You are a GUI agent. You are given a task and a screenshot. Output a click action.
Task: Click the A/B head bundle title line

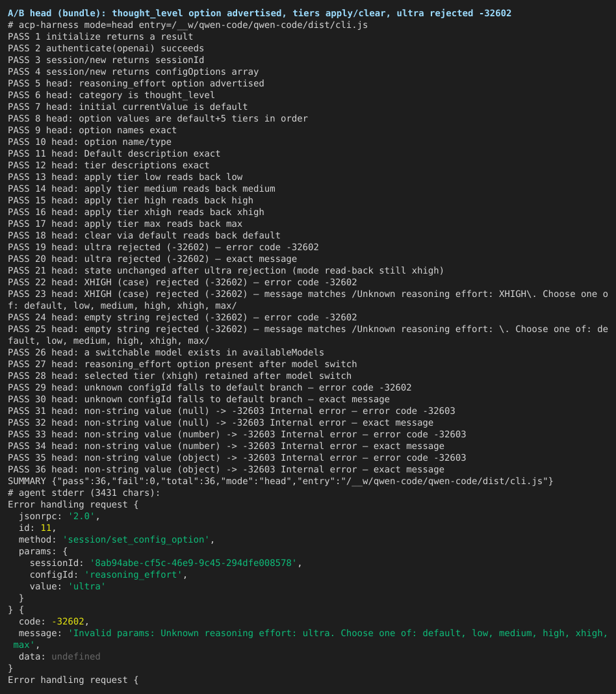click(x=259, y=13)
